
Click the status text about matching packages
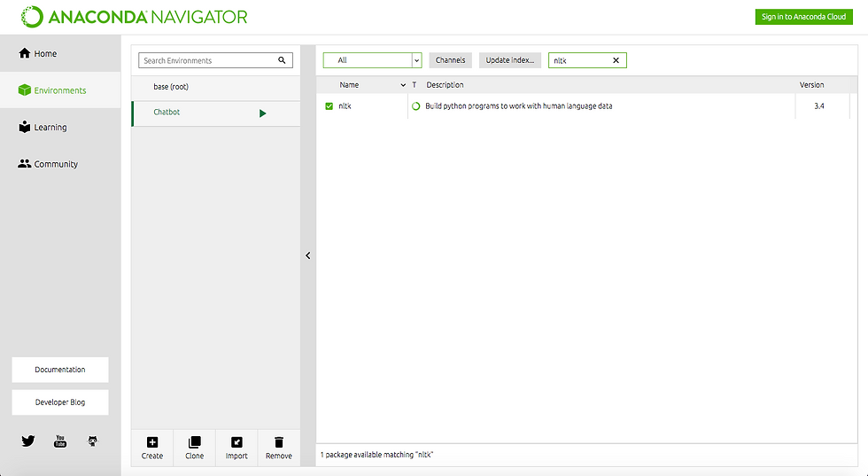pyautogui.click(x=376, y=455)
